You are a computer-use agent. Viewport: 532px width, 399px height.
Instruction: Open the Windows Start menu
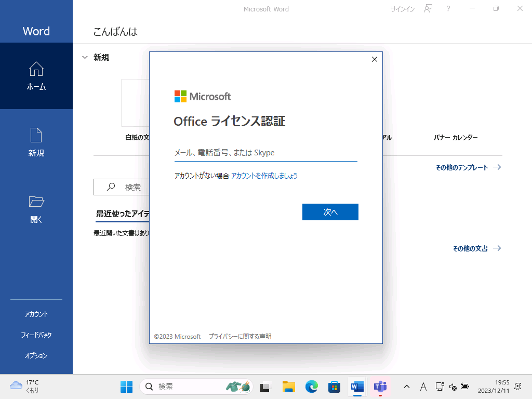click(127, 387)
